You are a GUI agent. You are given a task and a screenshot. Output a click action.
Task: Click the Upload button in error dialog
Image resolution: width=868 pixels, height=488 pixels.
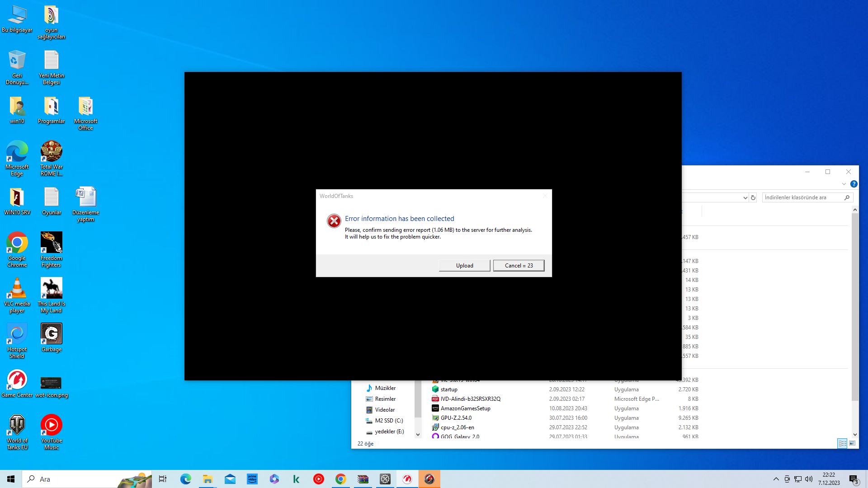click(464, 266)
